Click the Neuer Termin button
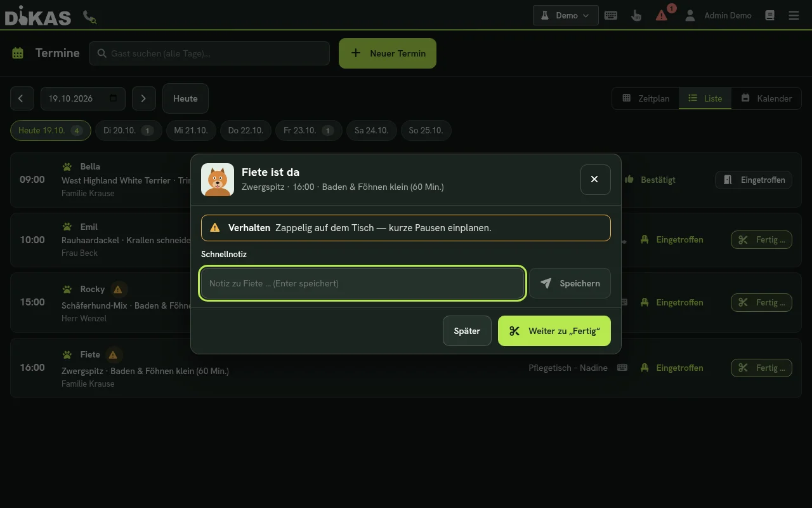This screenshot has width=812, height=508. (388, 53)
